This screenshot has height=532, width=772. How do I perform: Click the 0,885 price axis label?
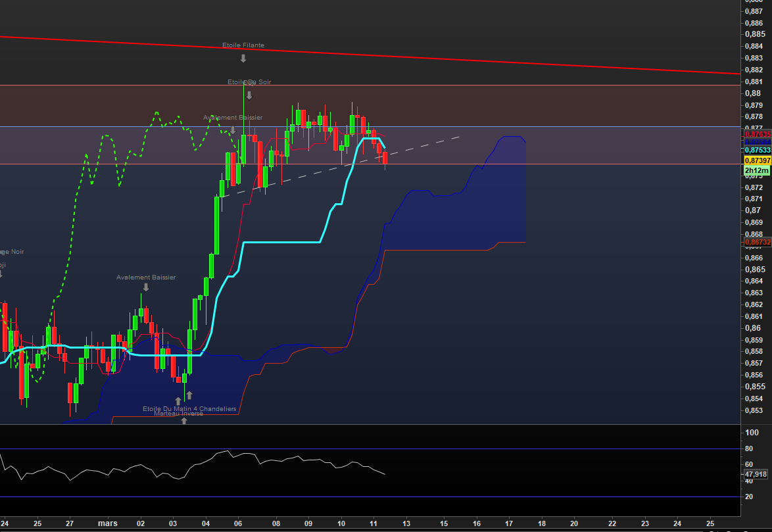click(x=756, y=34)
